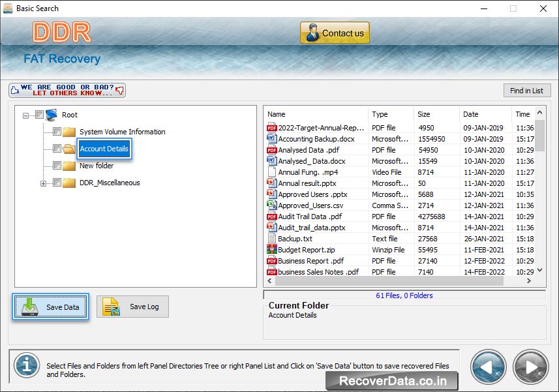This screenshot has height=392, width=559.
Task: Select the System Volume Information tree item
Action: click(x=122, y=132)
